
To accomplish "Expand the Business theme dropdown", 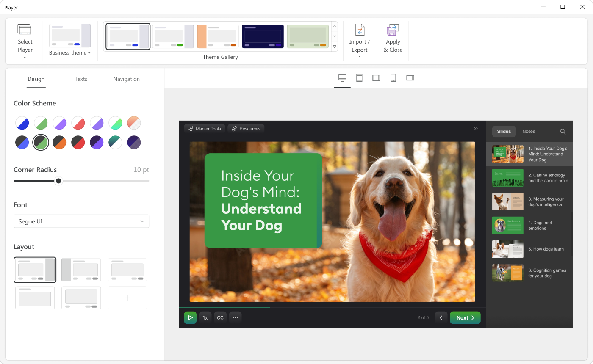I will [70, 53].
